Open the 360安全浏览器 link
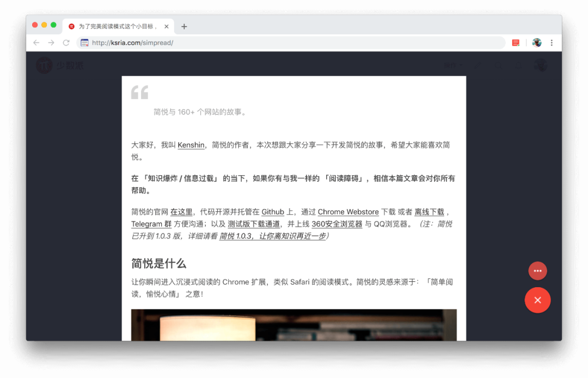Screen dimensions: 588x378 [337, 224]
